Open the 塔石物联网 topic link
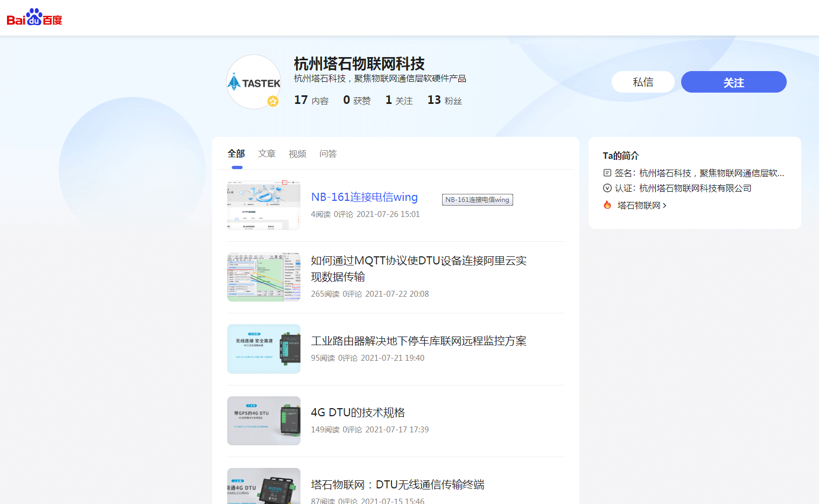 [639, 205]
